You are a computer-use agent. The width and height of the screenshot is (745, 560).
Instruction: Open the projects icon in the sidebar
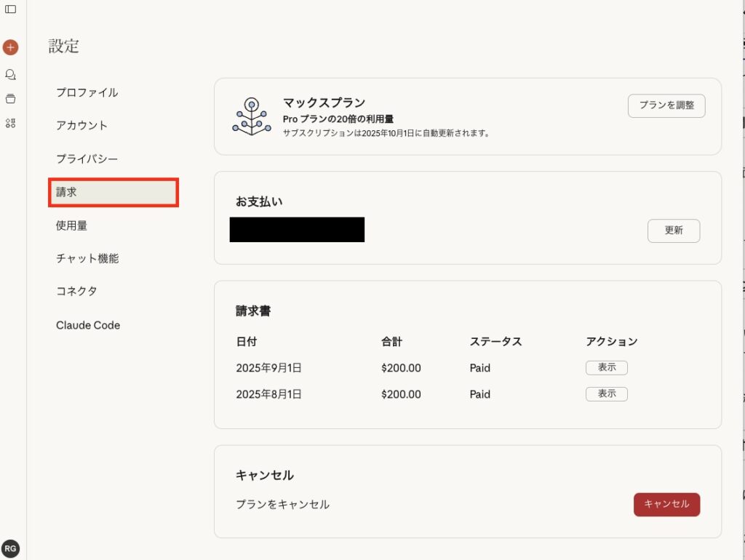click(10, 99)
